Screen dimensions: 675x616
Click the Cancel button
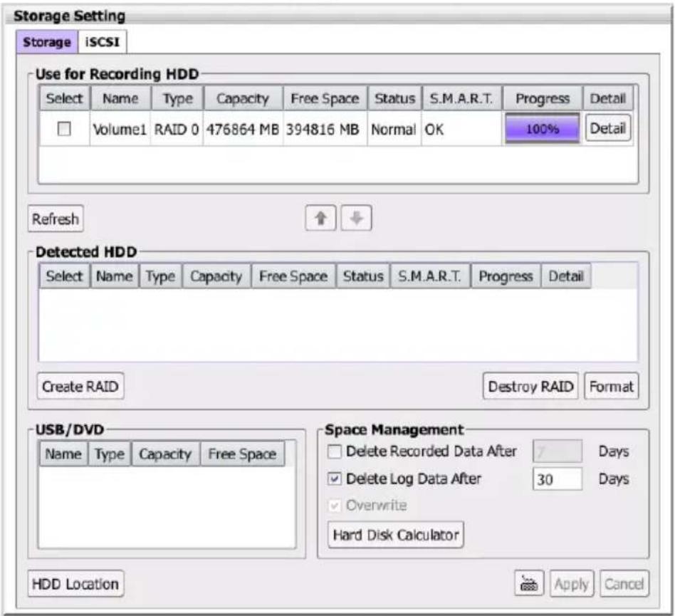tap(624, 584)
